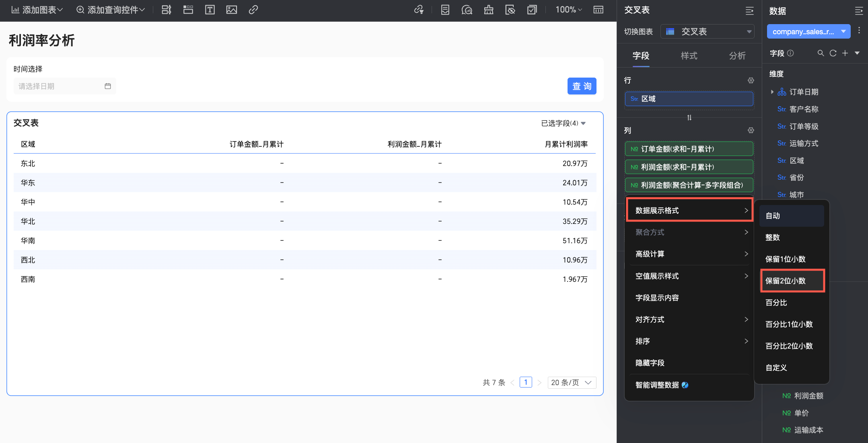
Task: Click the image insert toolbar icon
Action: tap(232, 10)
